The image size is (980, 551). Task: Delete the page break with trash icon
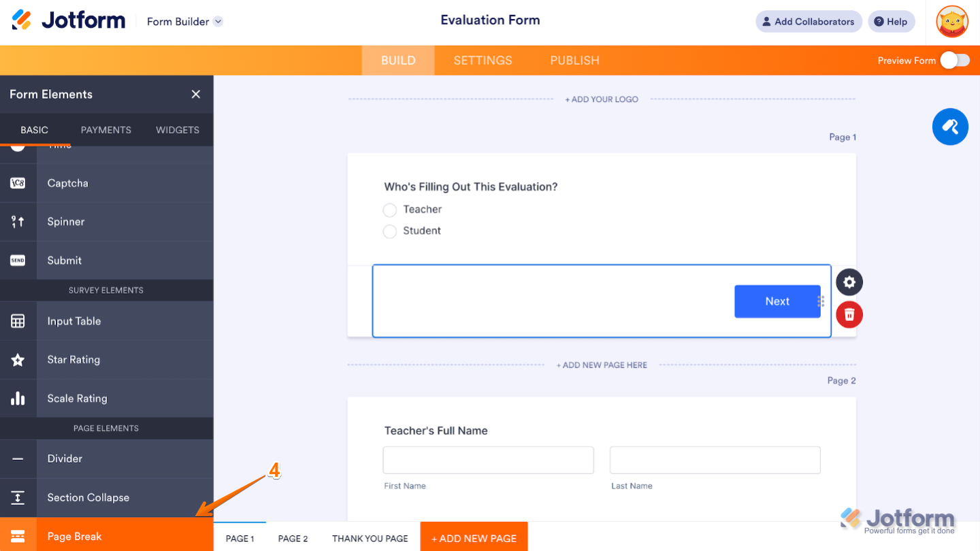click(849, 314)
